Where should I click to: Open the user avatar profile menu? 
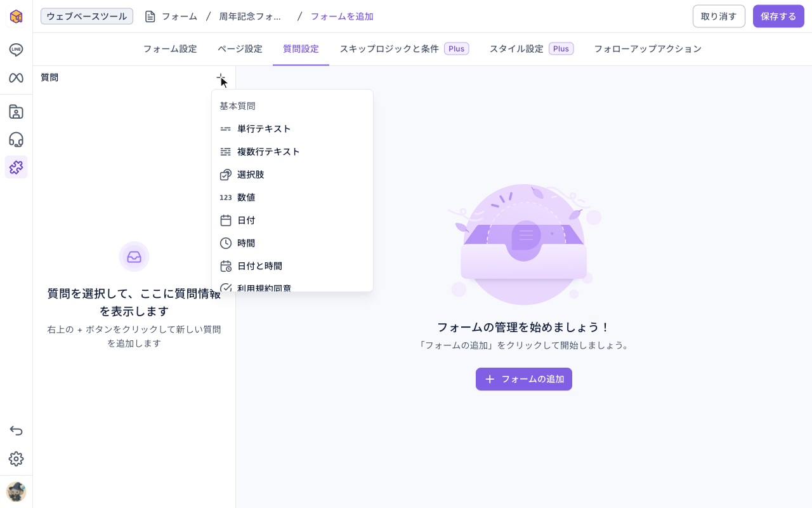point(16,491)
